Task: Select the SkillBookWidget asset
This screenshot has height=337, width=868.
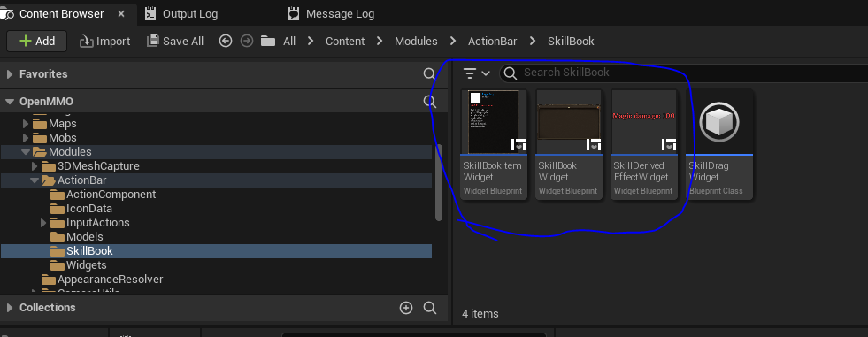Action: [569, 144]
